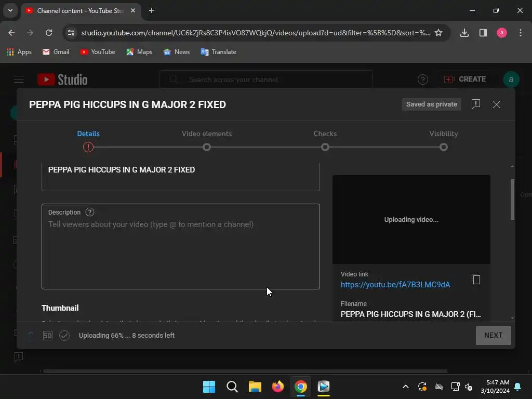Click the YouTube Studio logo
This screenshot has width=532, height=399.
pos(62,79)
